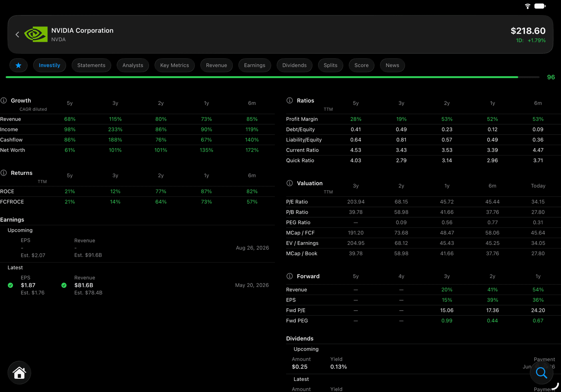The image size is (561, 392).
Task: Open the Key Metrics tab
Action: 175,65
